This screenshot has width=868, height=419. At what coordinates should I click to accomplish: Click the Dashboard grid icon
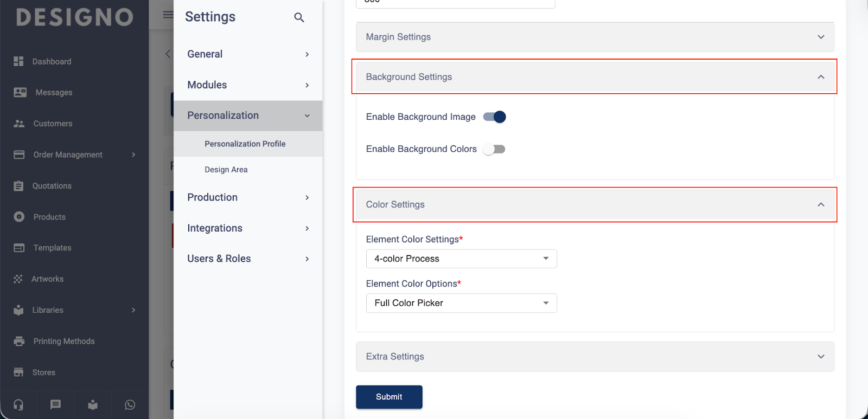18,61
